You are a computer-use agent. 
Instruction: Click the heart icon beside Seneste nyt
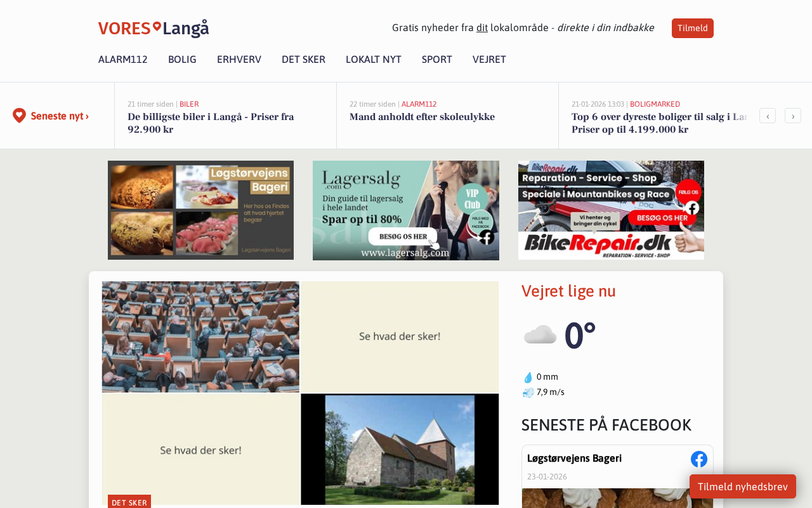coord(19,116)
